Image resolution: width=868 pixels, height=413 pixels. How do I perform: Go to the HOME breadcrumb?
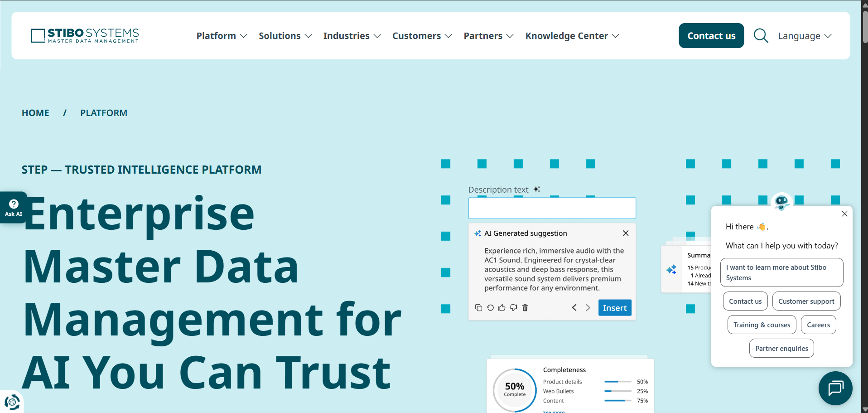pyautogui.click(x=35, y=113)
